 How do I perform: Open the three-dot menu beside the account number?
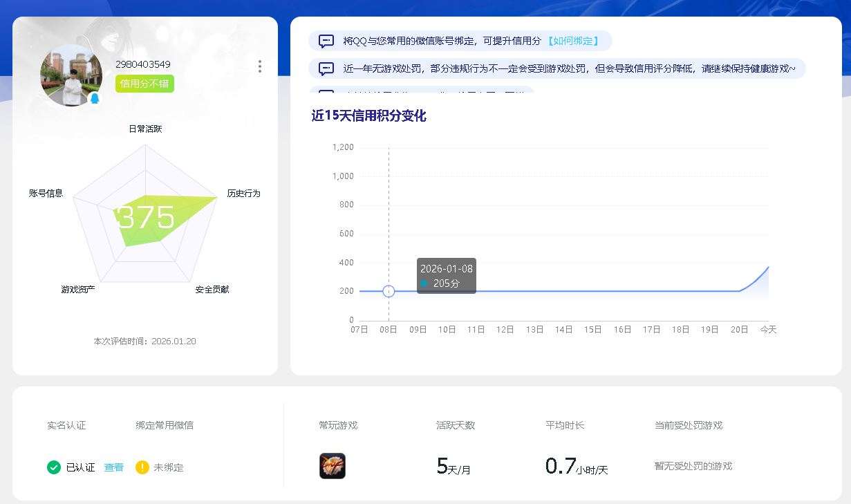(x=260, y=66)
